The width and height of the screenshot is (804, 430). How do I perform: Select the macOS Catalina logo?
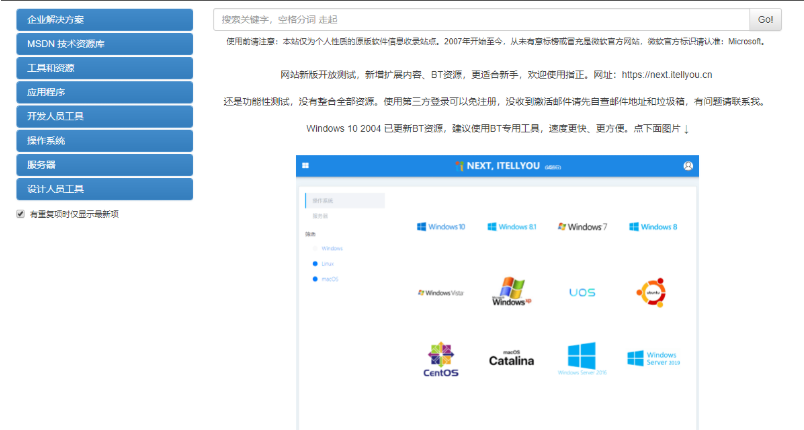click(x=511, y=359)
